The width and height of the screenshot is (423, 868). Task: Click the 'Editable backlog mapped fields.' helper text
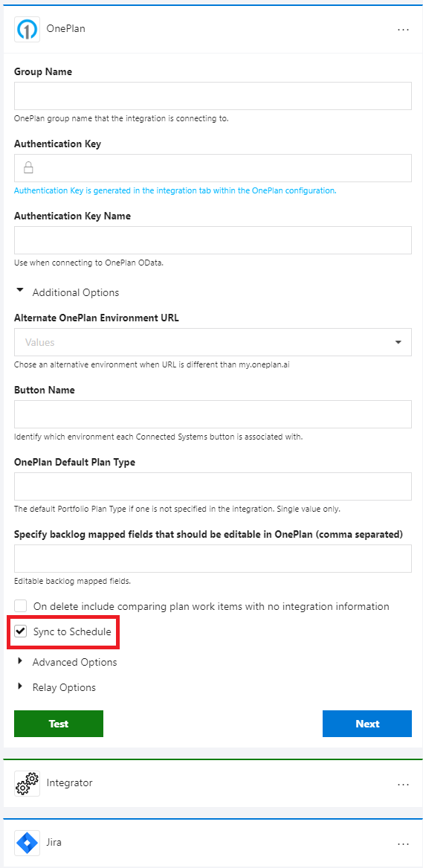(x=72, y=581)
